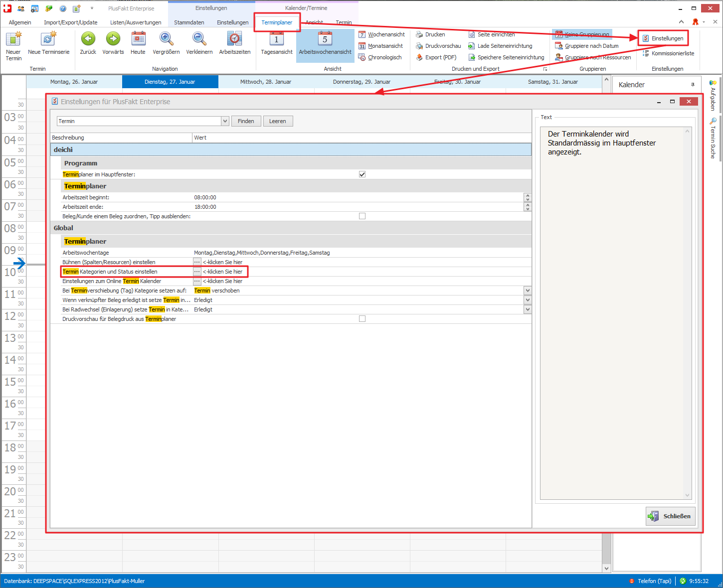Select the deichi group row
This screenshot has width=723, height=588.
(291, 149)
